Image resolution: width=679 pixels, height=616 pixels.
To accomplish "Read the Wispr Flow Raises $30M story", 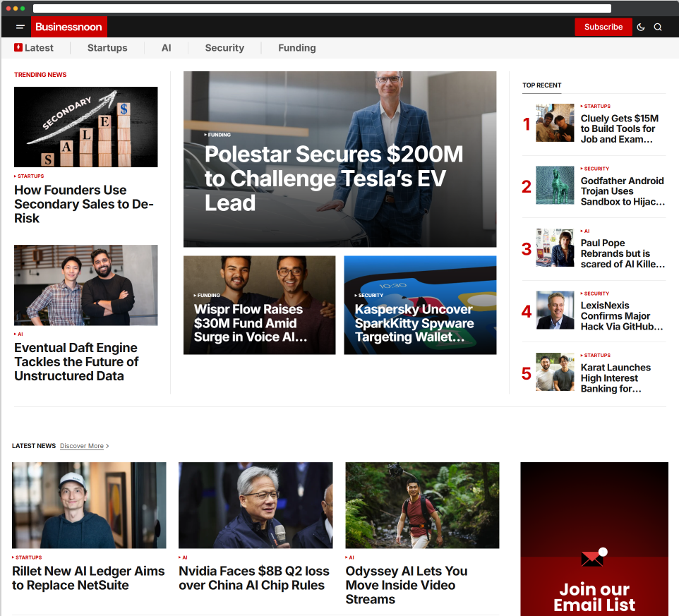I will 248,323.
